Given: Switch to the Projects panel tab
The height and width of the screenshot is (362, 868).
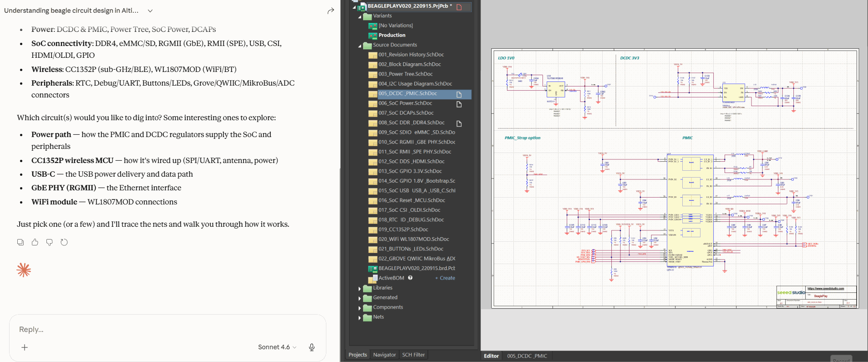Looking at the screenshot, I should coord(358,355).
